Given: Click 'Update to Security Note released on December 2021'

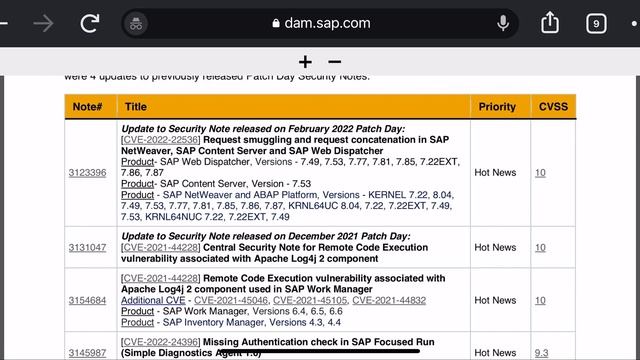Looking at the screenshot, I should 266,236.
